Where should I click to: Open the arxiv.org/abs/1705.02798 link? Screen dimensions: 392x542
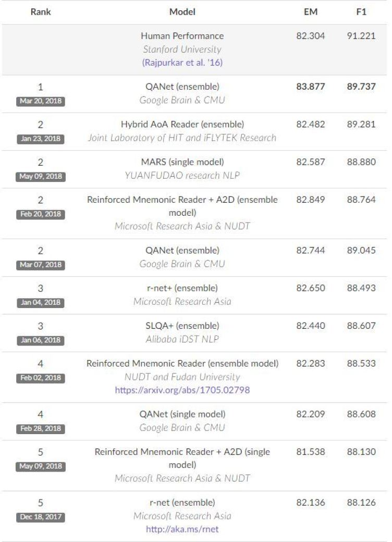[x=182, y=390]
